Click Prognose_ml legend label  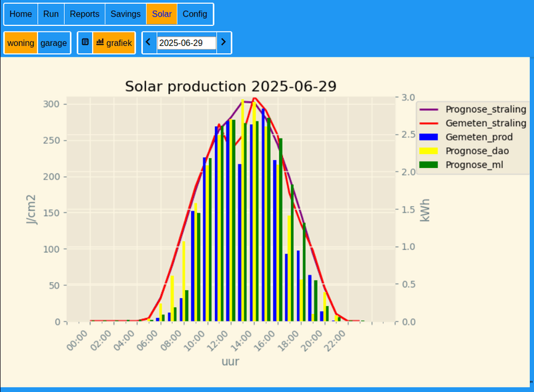tap(475, 165)
